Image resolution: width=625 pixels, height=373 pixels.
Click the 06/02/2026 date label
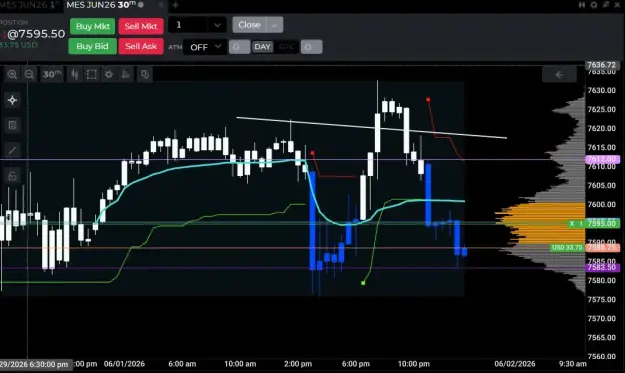pyautogui.click(x=515, y=364)
